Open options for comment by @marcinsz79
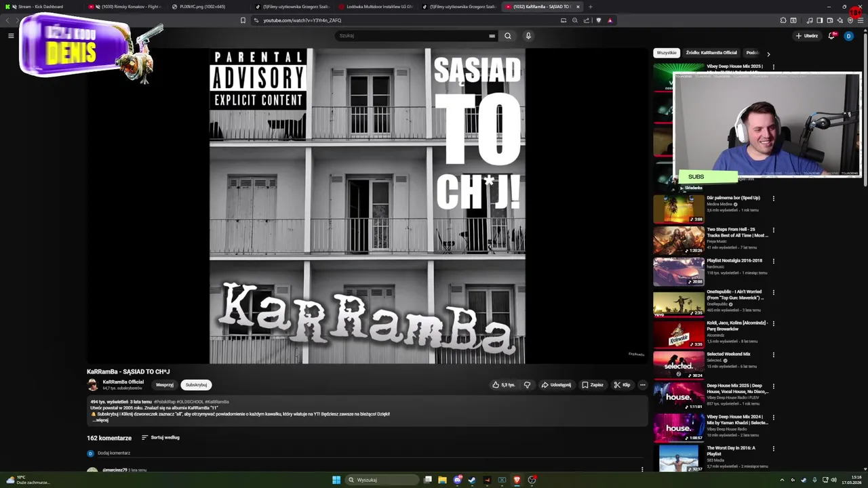Screen dimensions: 868x488 [642, 469]
